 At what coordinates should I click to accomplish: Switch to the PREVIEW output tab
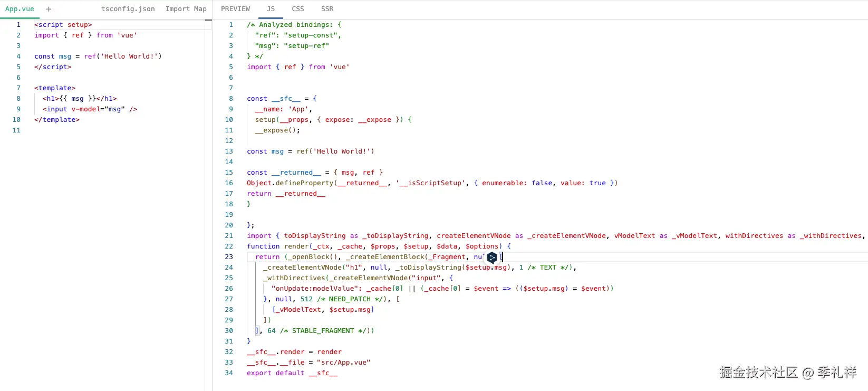click(236, 9)
